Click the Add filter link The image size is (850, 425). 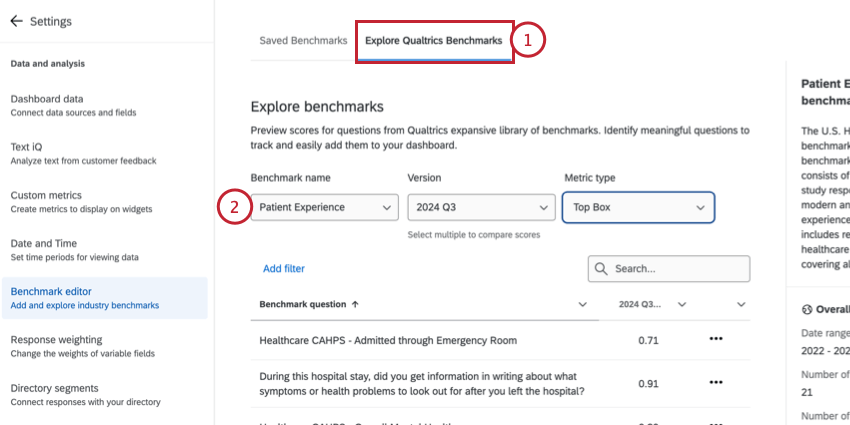point(284,268)
